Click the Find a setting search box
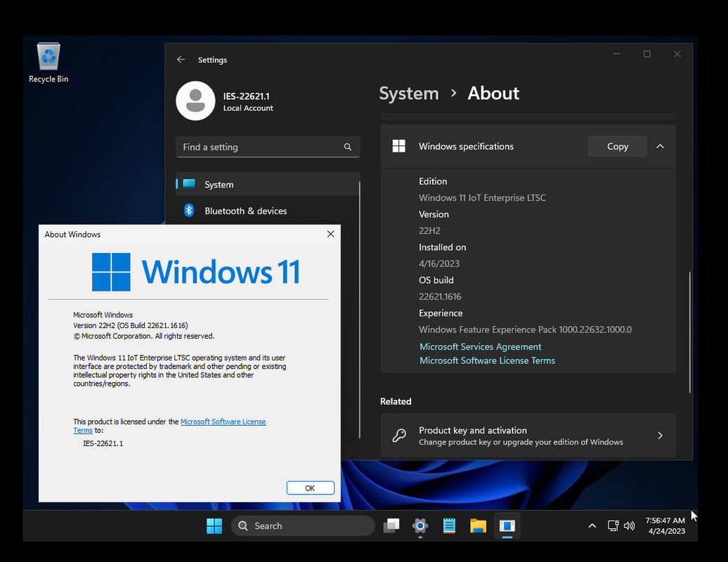 coord(268,147)
